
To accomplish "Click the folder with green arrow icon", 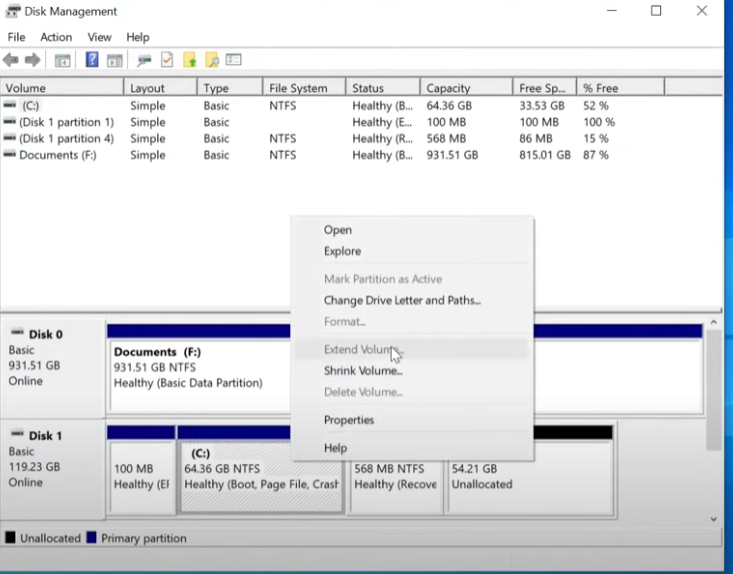I will (190, 60).
